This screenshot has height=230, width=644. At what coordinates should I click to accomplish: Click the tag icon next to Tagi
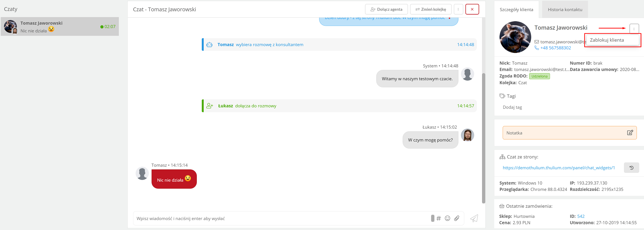(x=502, y=96)
